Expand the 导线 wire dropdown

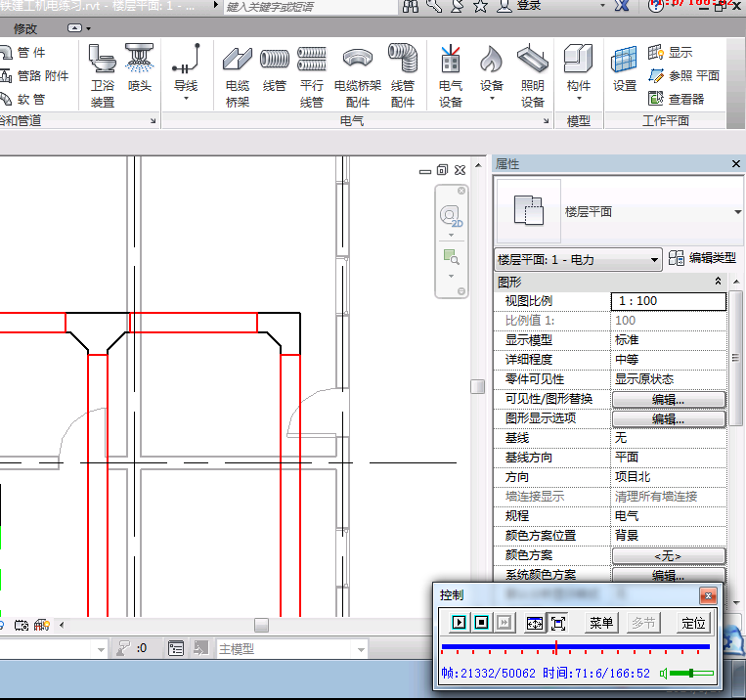186,99
